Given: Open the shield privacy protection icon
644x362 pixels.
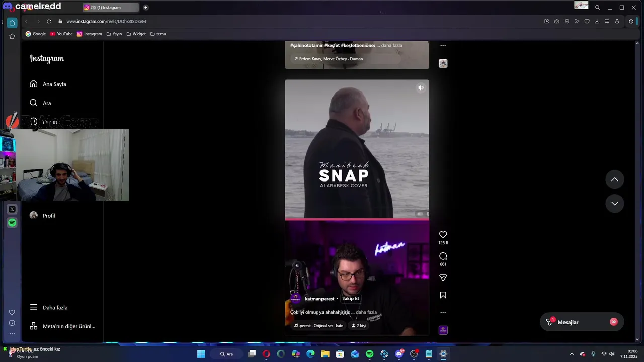Looking at the screenshot, I should pos(567,21).
